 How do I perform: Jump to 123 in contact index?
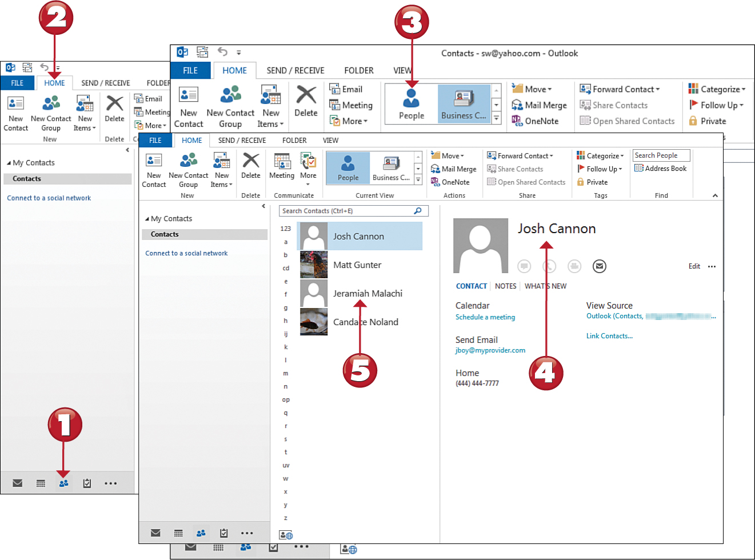pyautogui.click(x=286, y=229)
